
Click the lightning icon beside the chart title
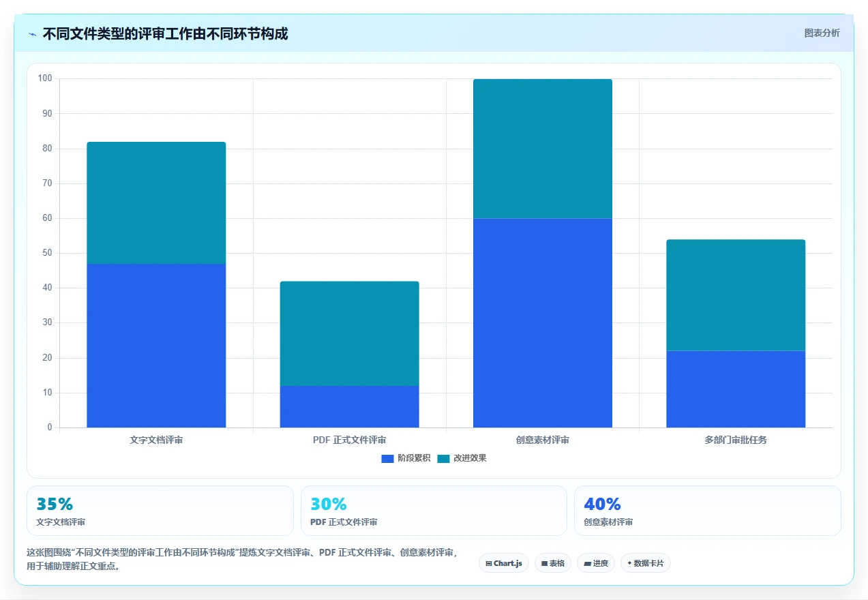pos(32,34)
